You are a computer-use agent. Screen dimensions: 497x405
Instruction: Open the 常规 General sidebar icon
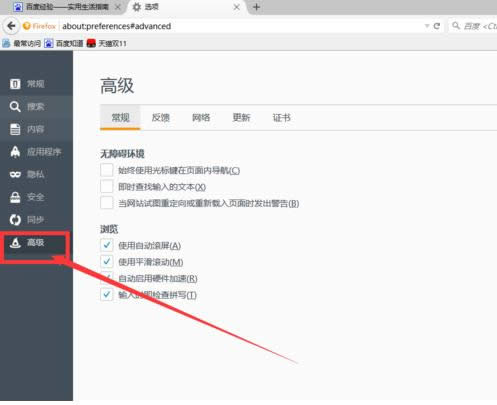15,84
